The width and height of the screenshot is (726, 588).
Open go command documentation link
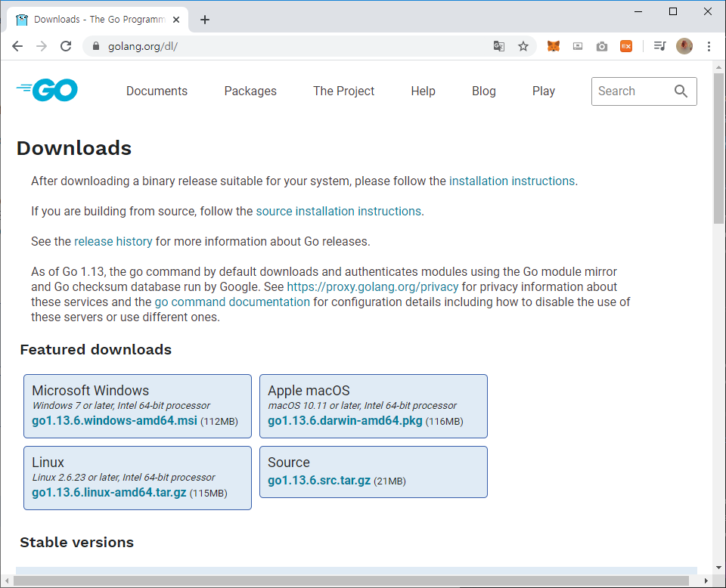coord(232,302)
